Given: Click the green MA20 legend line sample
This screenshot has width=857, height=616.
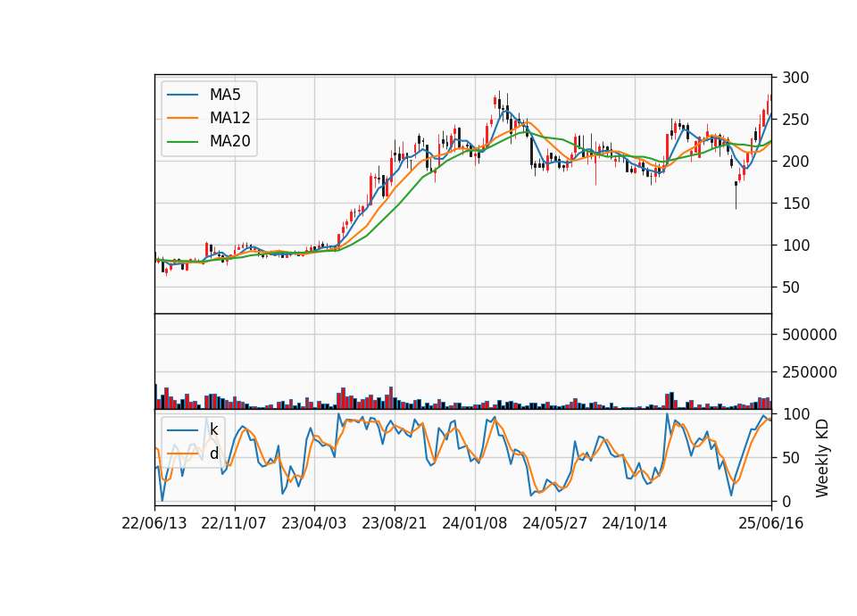Looking at the screenshot, I should point(182,142).
